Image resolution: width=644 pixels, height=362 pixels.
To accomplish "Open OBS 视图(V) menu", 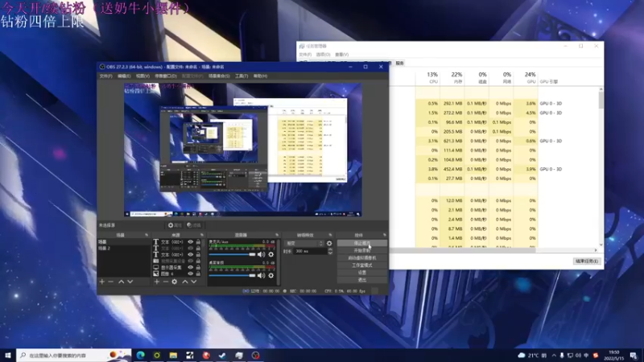I will [142, 76].
